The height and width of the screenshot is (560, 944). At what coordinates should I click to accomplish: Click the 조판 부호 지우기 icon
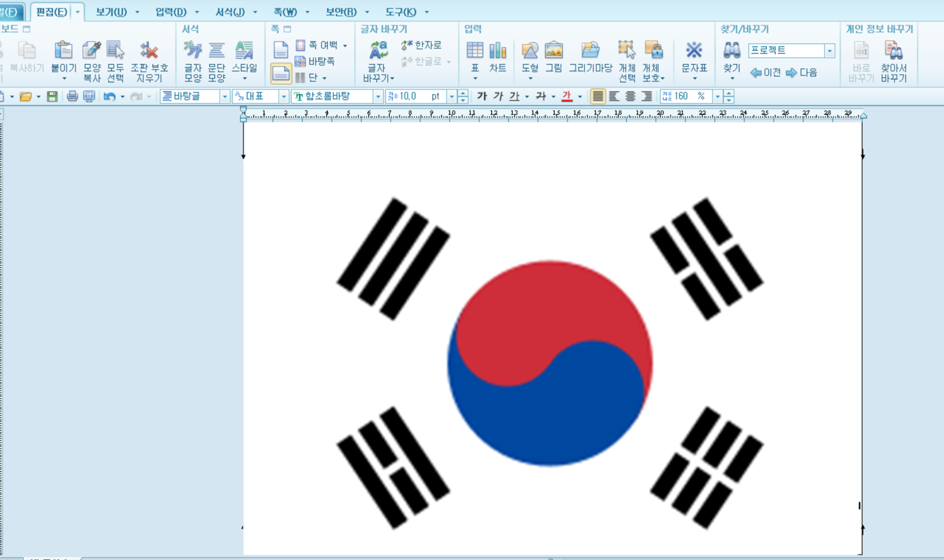click(x=149, y=51)
